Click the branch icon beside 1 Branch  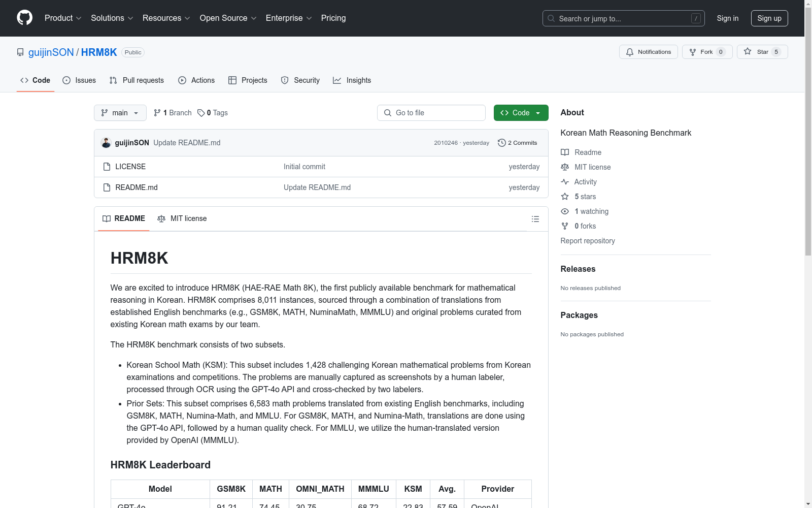[157, 113]
